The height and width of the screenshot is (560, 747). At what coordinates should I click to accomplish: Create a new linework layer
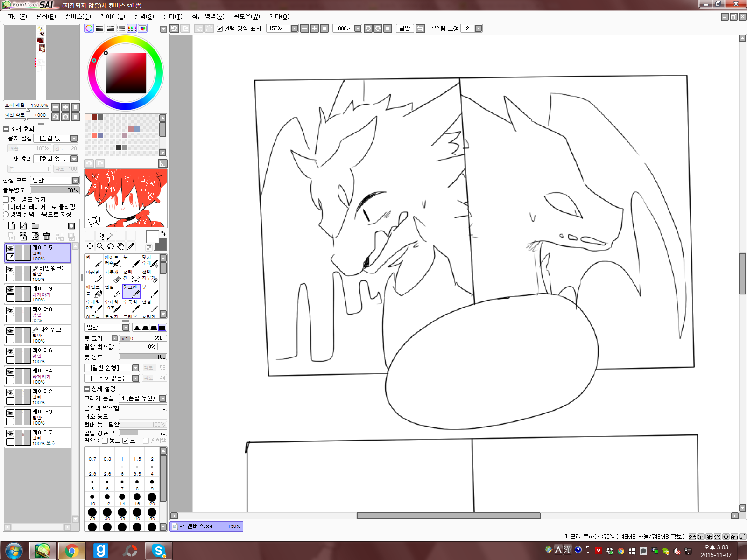(x=23, y=226)
